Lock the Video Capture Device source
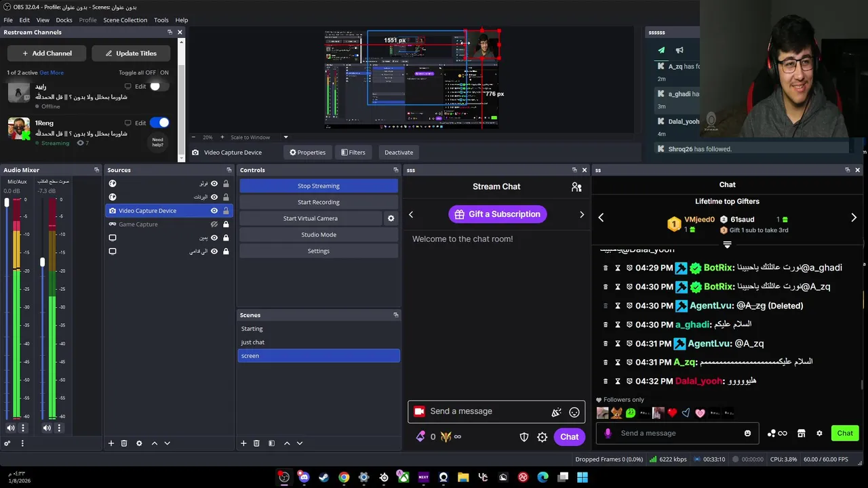 (x=226, y=211)
